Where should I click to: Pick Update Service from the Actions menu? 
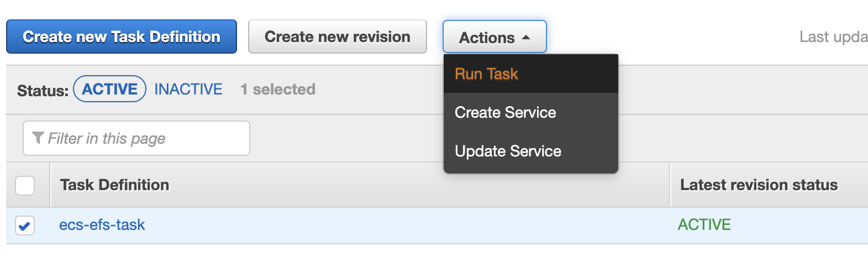click(x=508, y=151)
